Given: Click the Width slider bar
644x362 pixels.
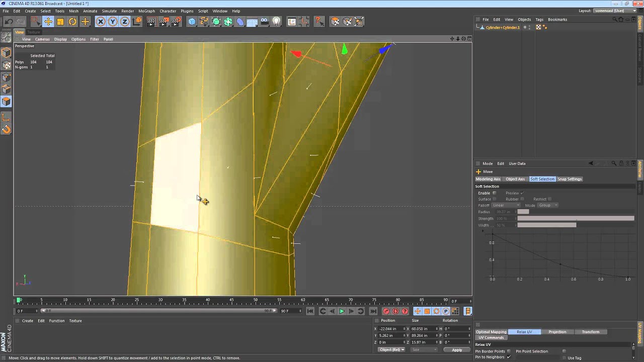Looking at the screenshot, I should tap(576, 225).
